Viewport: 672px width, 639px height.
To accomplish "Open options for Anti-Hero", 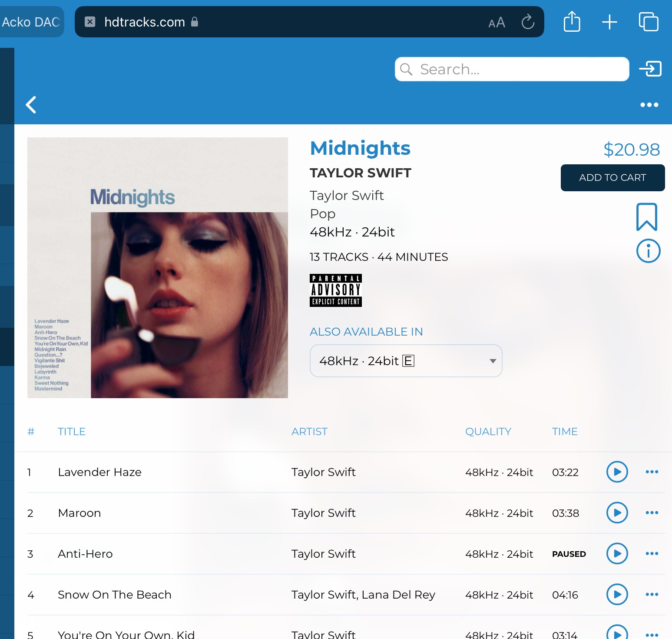I will click(x=652, y=553).
